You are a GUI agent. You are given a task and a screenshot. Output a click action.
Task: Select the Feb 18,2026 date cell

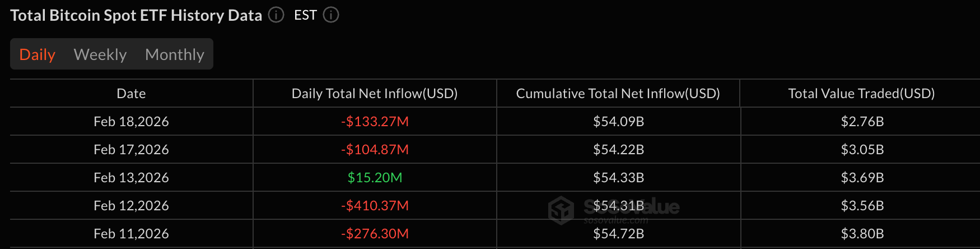pyautogui.click(x=131, y=122)
